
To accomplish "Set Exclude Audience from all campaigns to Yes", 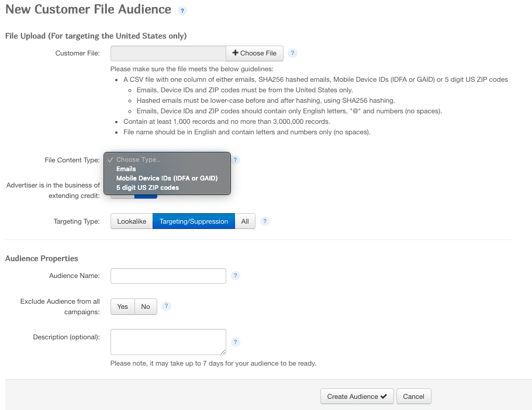I will (x=123, y=307).
